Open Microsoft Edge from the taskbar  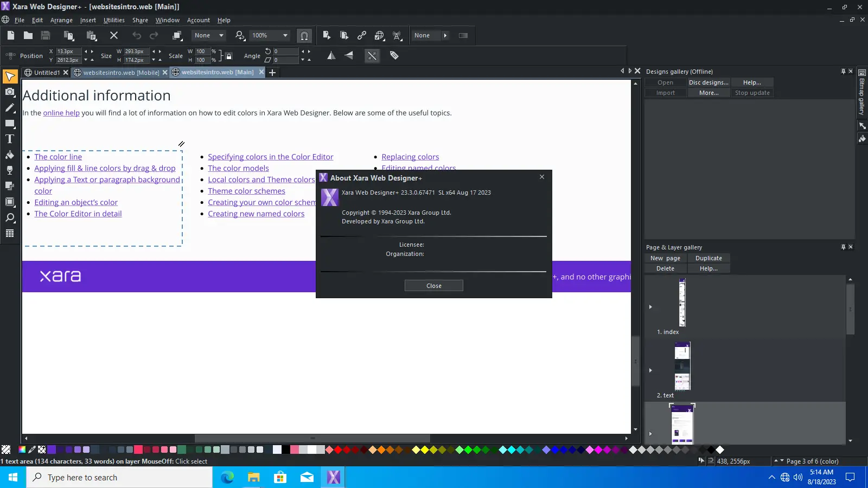point(227,477)
